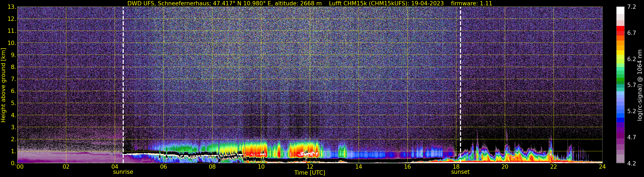
Task: Click the 'sunrise' label below the axis
Action: pyautogui.click(x=123, y=172)
